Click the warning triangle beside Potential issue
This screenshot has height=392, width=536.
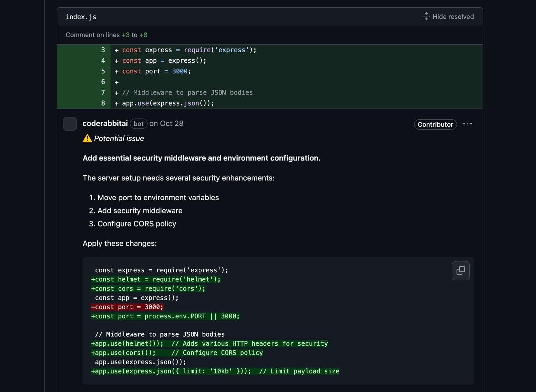point(87,138)
